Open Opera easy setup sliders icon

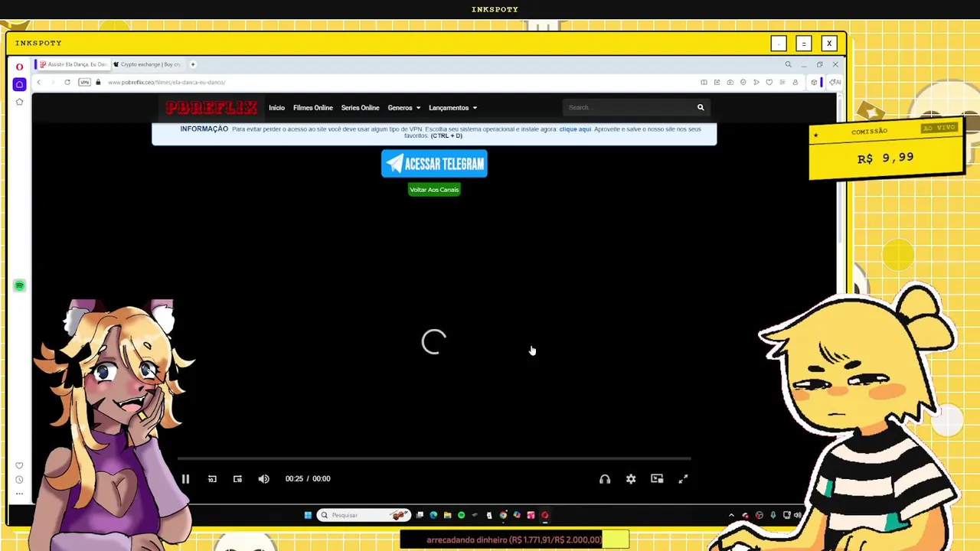[x=782, y=82]
